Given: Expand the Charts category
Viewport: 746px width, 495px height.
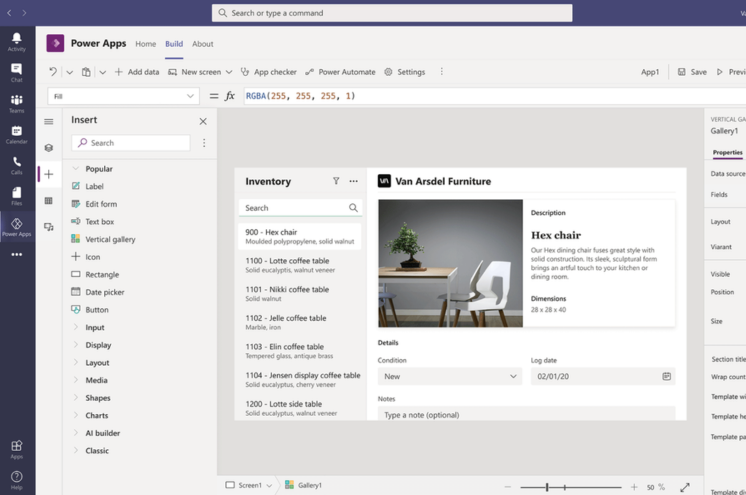Looking at the screenshot, I should coord(76,415).
